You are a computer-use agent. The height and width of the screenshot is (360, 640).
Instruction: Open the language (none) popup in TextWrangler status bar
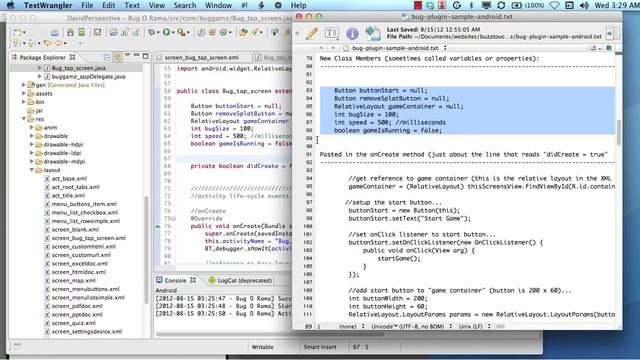(x=352, y=327)
